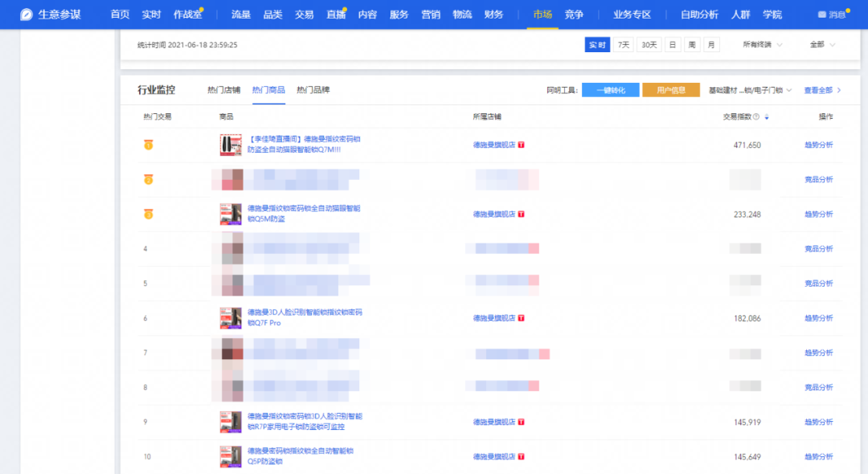
Task: Click the 生意参谋 compass logo icon
Action: (x=27, y=14)
